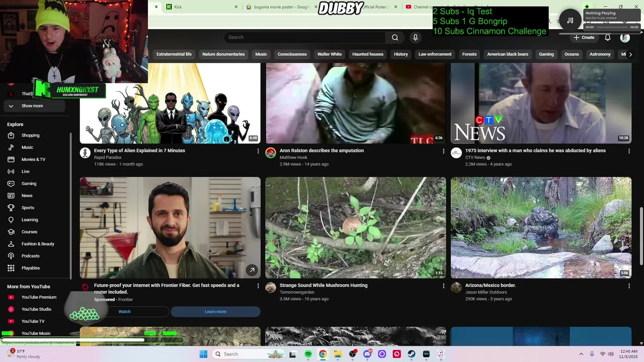Open Fashion & Beauty in sidebar

tap(35, 244)
